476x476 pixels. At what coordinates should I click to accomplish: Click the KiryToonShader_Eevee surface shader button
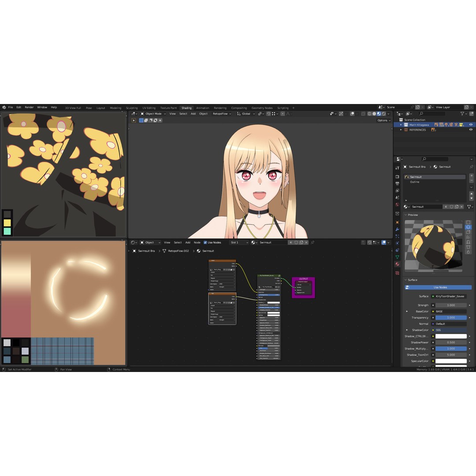pos(449,296)
